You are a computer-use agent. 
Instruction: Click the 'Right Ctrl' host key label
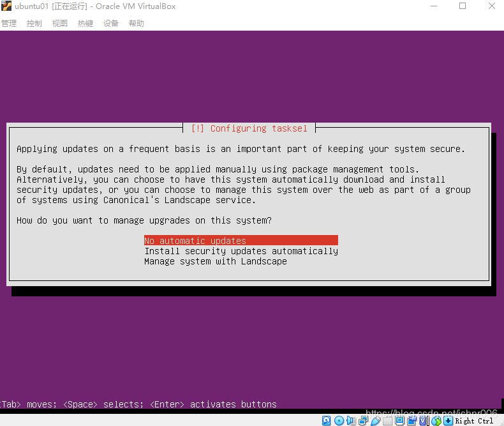(474, 421)
